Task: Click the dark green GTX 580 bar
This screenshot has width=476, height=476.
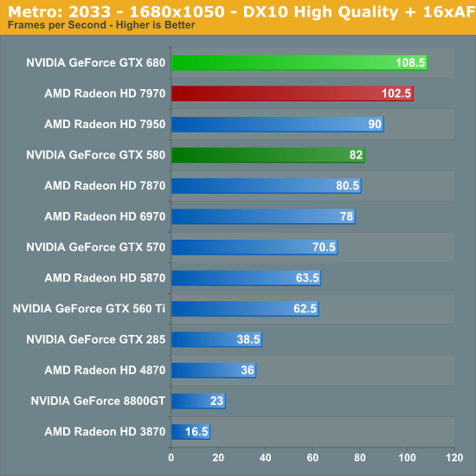Action: [x=268, y=155]
